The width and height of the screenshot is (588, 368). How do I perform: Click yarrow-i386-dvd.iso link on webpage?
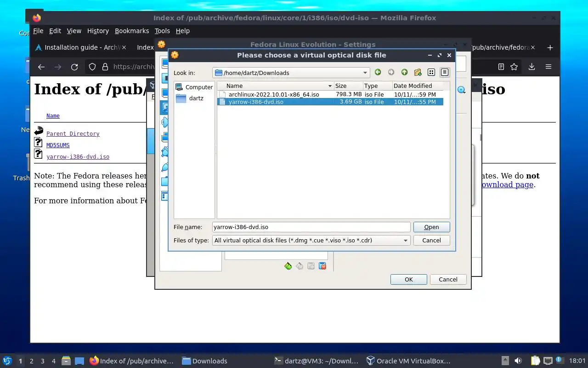coord(78,157)
